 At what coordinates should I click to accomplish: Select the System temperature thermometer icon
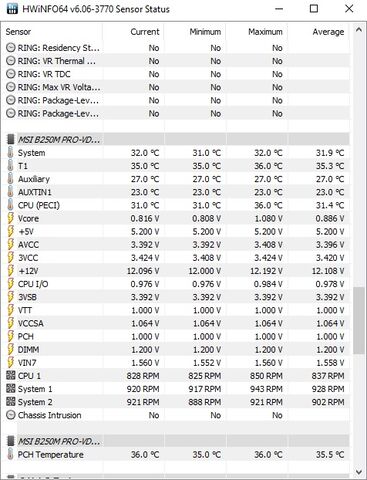click(11, 153)
